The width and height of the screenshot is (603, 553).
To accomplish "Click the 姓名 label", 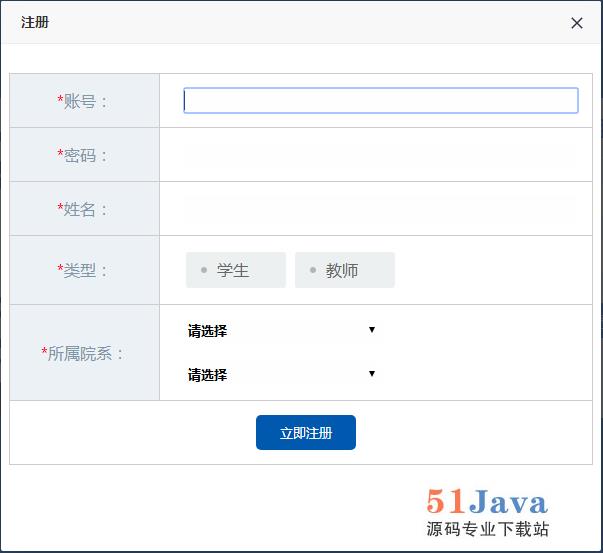I will click(x=85, y=209).
